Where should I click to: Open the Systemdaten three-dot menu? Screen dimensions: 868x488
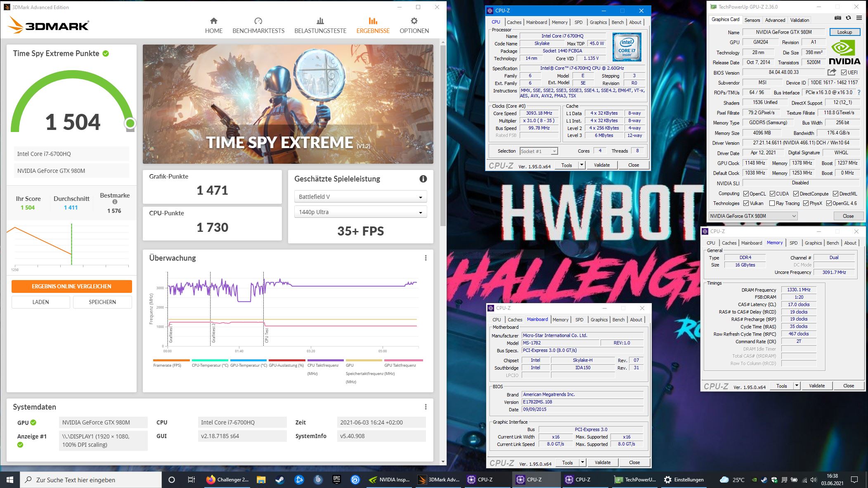coord(426,407)
